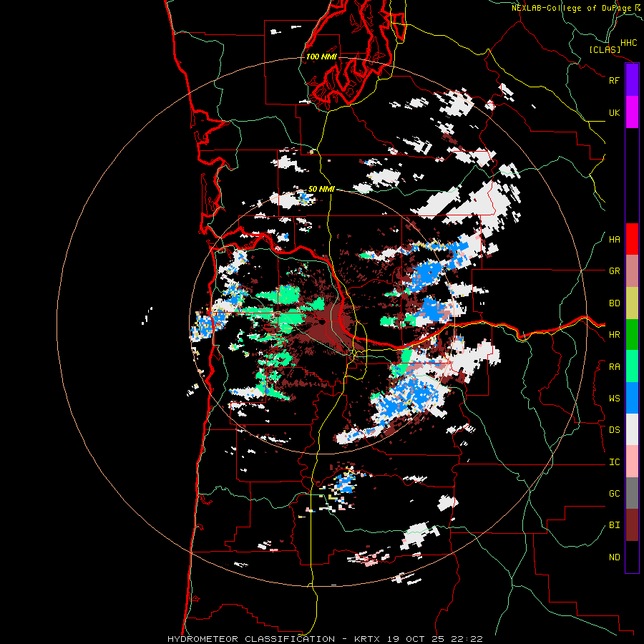
Task: Click the '100 NMI' range ring label
Action: pyautogui.click(x=321, y=57)
